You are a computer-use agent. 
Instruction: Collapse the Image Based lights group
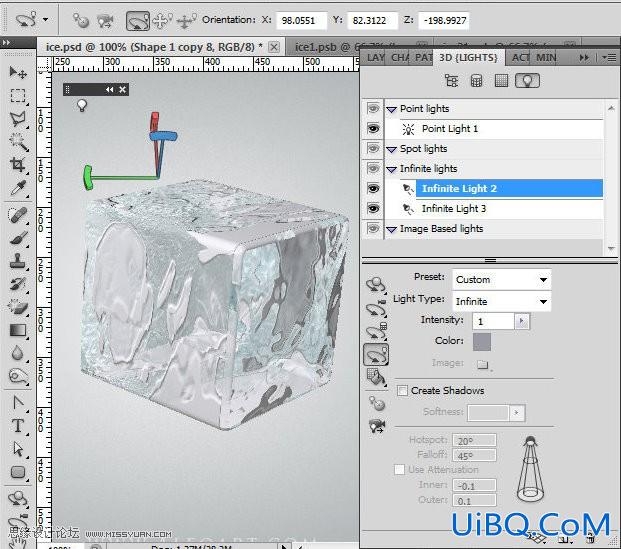pyautogui.click(x=391, y=230)
